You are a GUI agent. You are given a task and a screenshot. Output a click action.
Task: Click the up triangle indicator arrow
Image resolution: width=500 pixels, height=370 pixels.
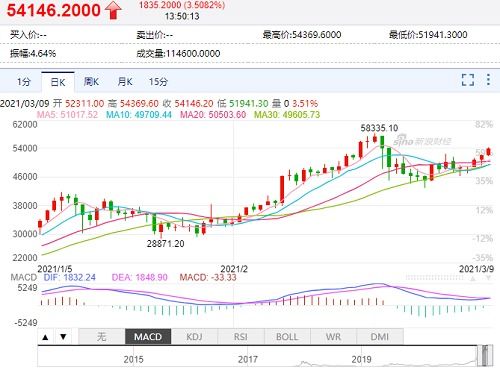coord(46,337)
